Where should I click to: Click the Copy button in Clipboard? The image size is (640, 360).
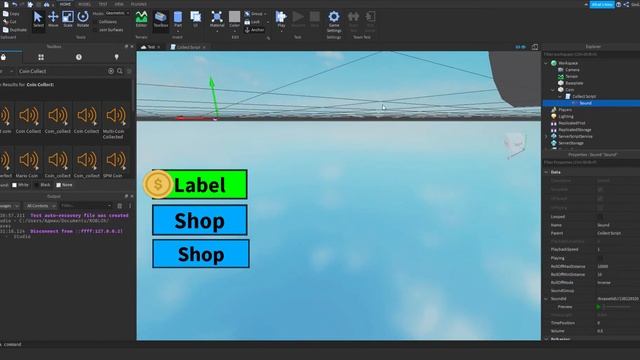point(11,14)
